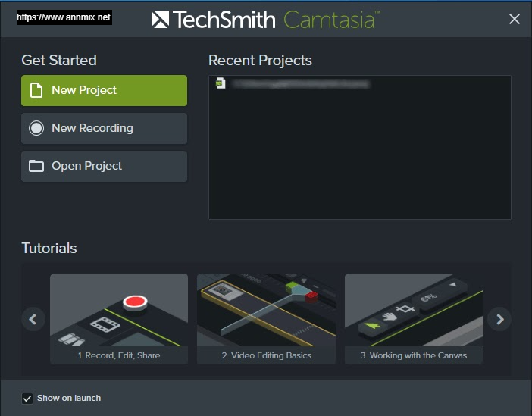Click the document icon in New Project
This screenshot has height=416, width=532.
(x=36, y=90)
